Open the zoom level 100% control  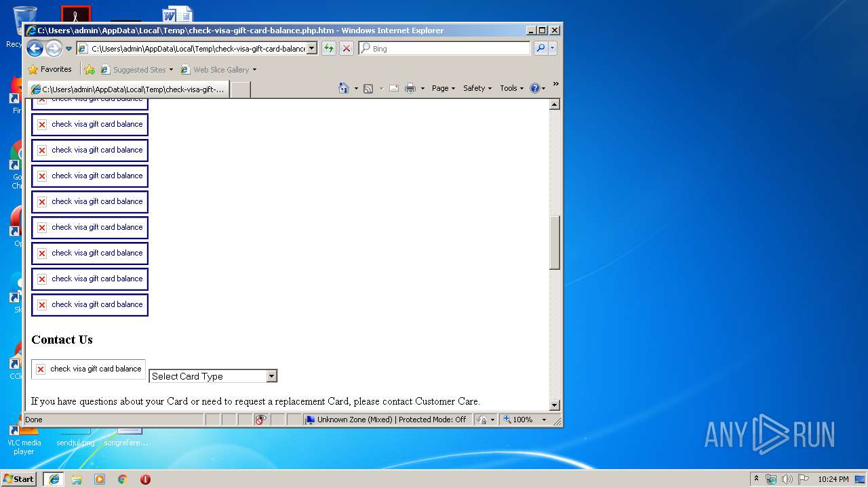(x=524, y=420)
